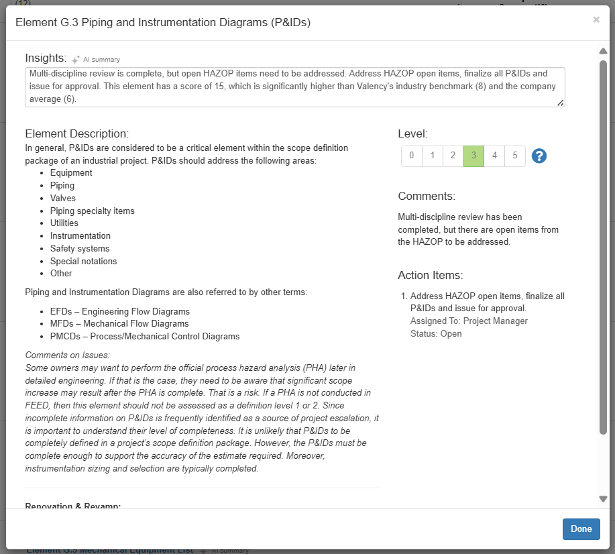Click 'PMCDs – Process/Mechanical Control Diagrams' bullet
This screenshot has width=615, height=555.
[x=145, y=337]
